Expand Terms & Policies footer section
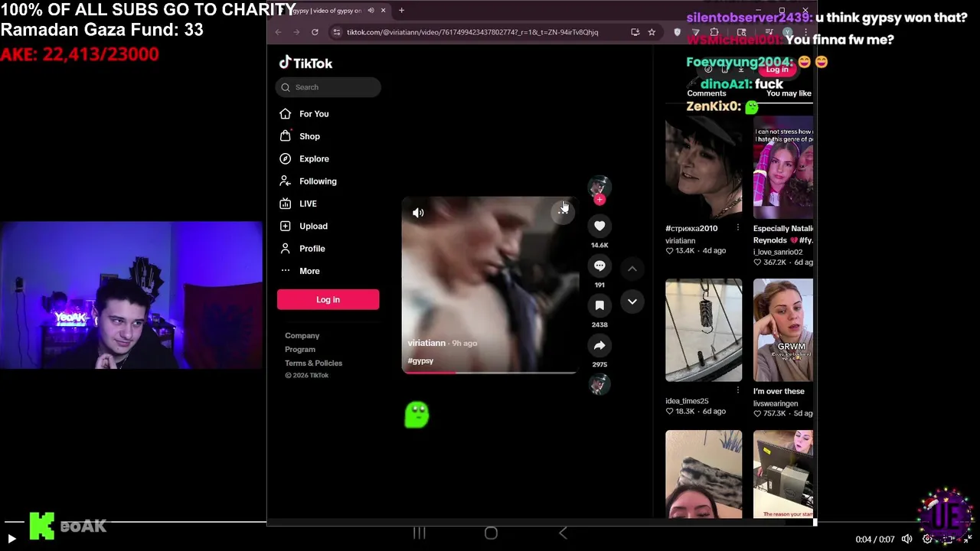Screen dimensions: 980x551 point(314,364)
